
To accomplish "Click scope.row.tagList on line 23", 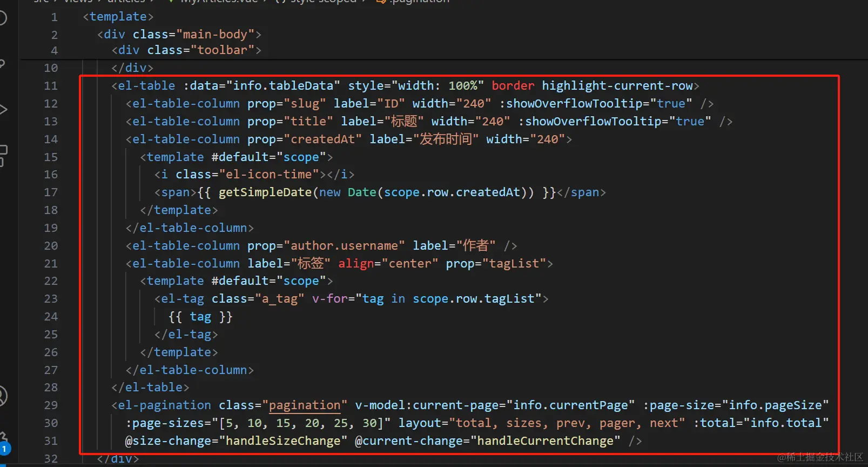I will click(x=473, y=298).
